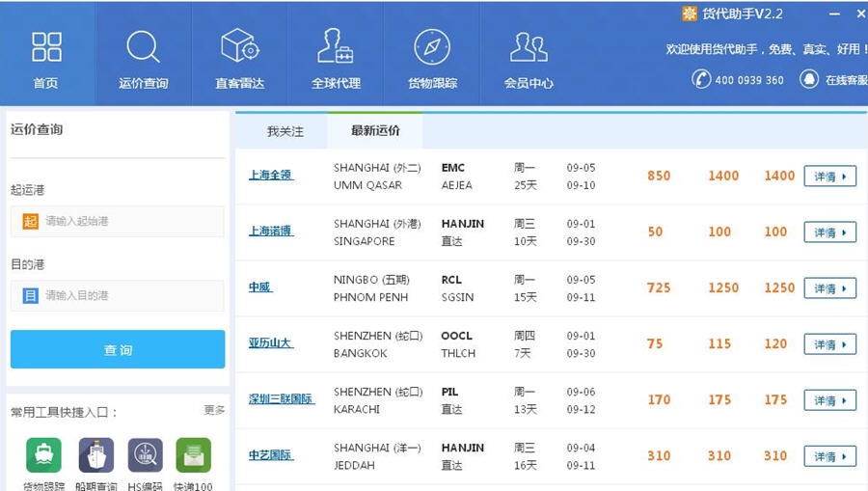Click the phone icon beside 400 0939 360
868x491 pixels.
point(701,78)
